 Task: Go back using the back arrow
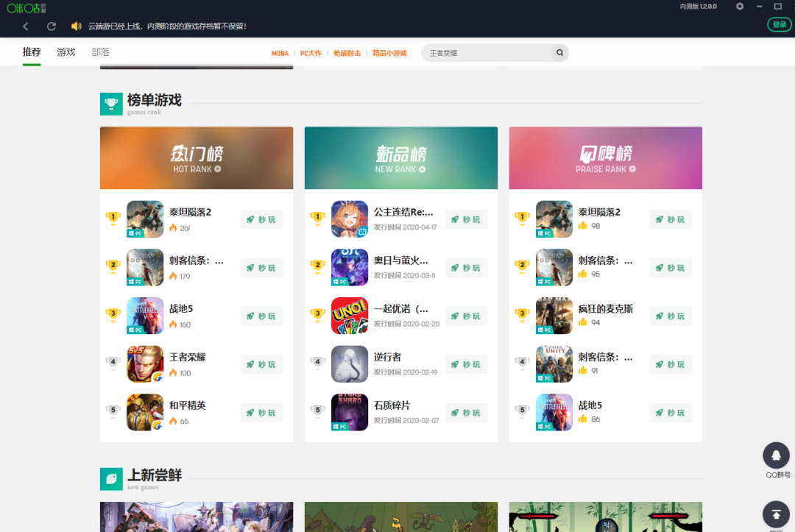(x=25, y=26)
